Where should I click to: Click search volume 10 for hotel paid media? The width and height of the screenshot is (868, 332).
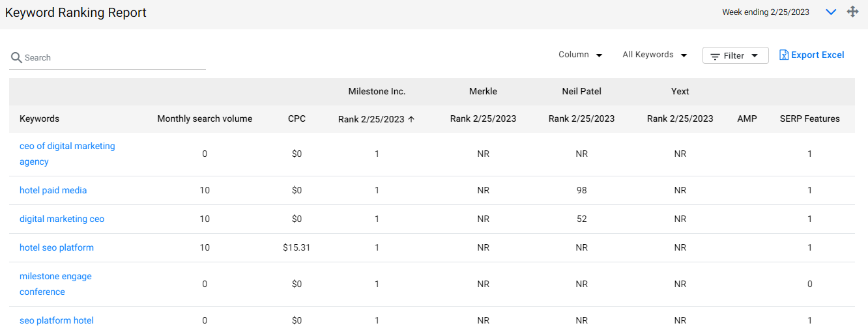pyautogui.click(x=205, y=191)
